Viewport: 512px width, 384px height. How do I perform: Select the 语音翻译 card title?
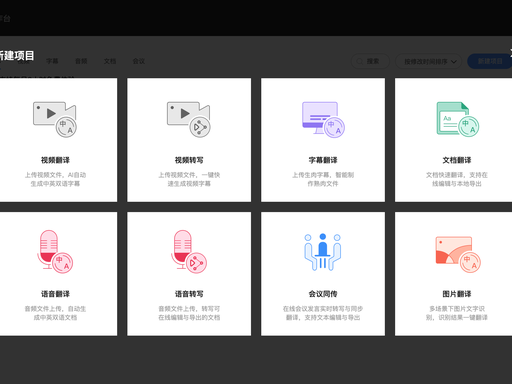55,294
